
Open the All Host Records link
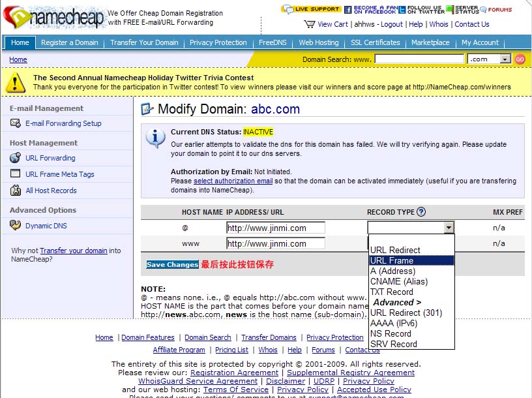tap(51, 191)
